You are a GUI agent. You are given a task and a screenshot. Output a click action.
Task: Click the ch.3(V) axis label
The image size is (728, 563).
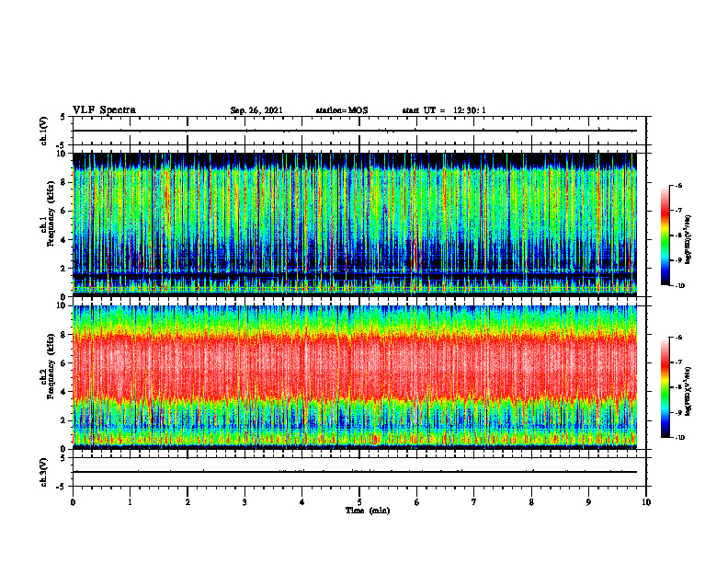click(44, 472)
